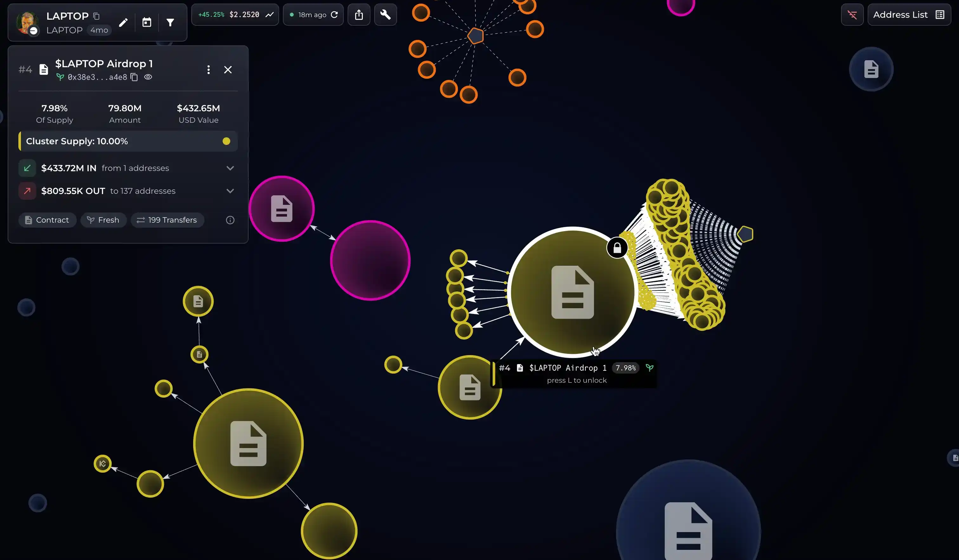Click the 7.98% badge in the bubble tooltip

626,368
